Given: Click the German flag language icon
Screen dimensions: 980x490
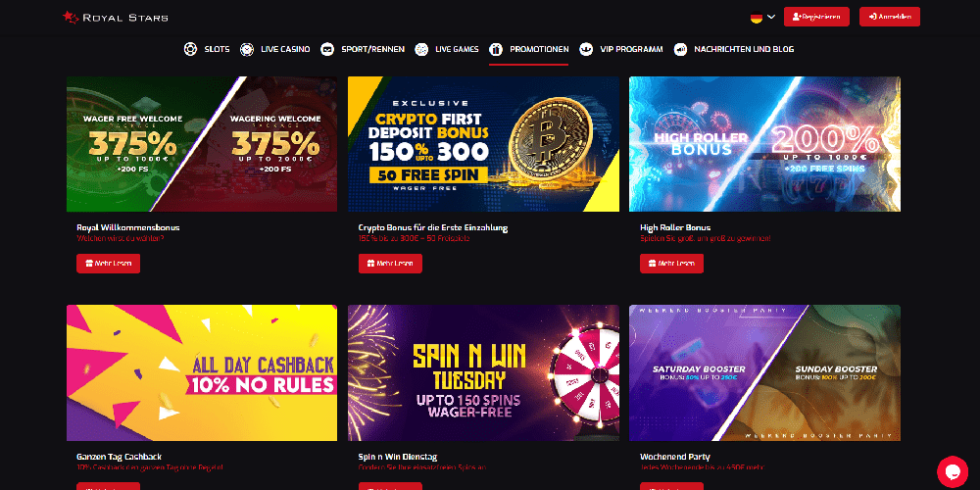Looking at the screenshot, I should [x=757, y=17].
